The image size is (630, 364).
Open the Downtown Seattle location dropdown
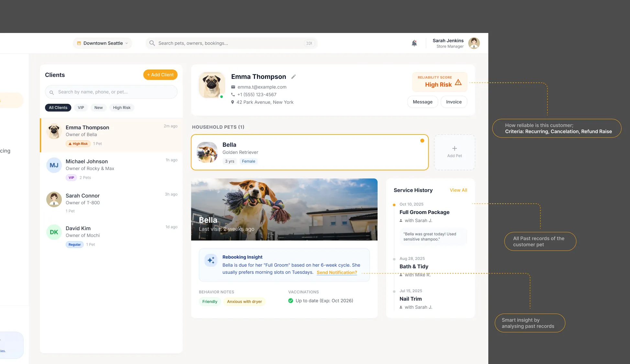(x=102, y=43)
